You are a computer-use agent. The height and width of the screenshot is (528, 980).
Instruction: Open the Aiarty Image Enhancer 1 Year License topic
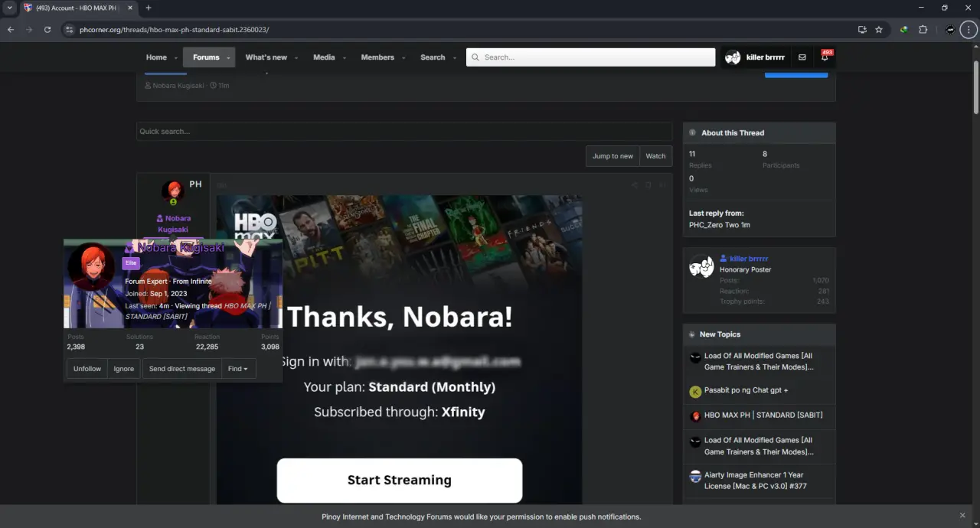[755, 481]
